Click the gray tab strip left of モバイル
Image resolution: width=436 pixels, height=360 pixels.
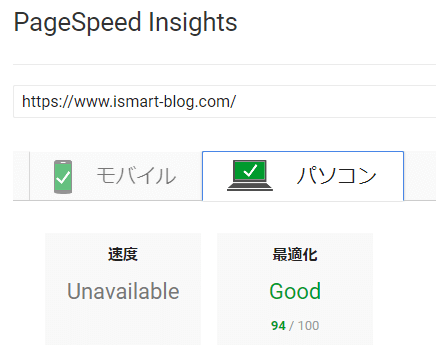pyautogui.click(x=21, y=176)
